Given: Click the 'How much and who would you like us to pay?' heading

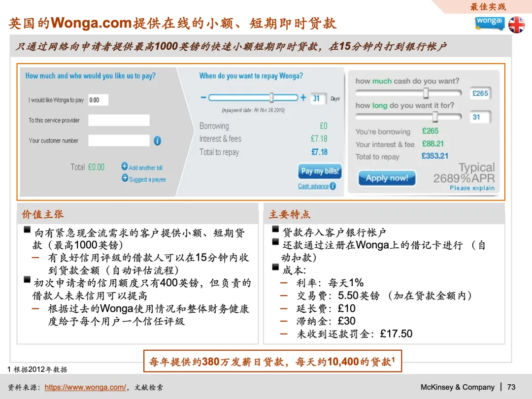Looking at the screenshot, I should point(91,76).
